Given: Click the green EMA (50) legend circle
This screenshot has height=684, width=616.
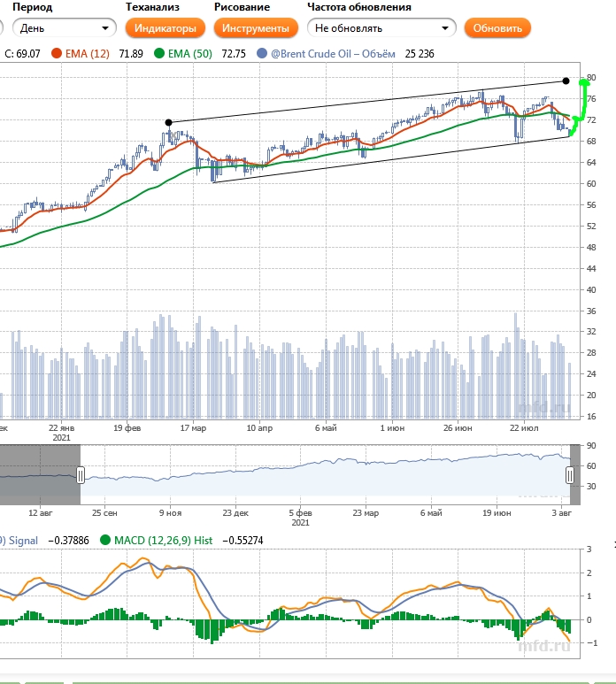Looking at the screenshot, I should click(x=159, y=55).
